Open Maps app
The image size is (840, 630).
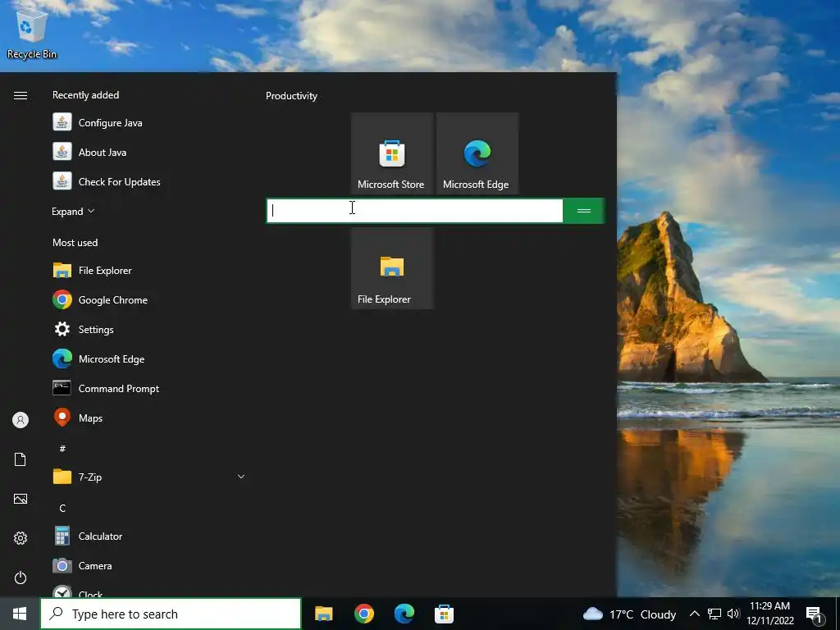[150, 418]
